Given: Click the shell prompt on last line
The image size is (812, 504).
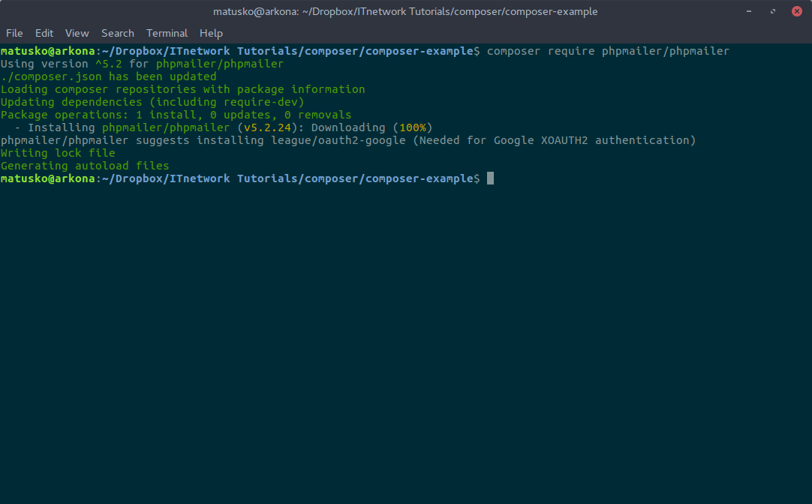Looking at the screenshot, I should [x=240, y=178].
